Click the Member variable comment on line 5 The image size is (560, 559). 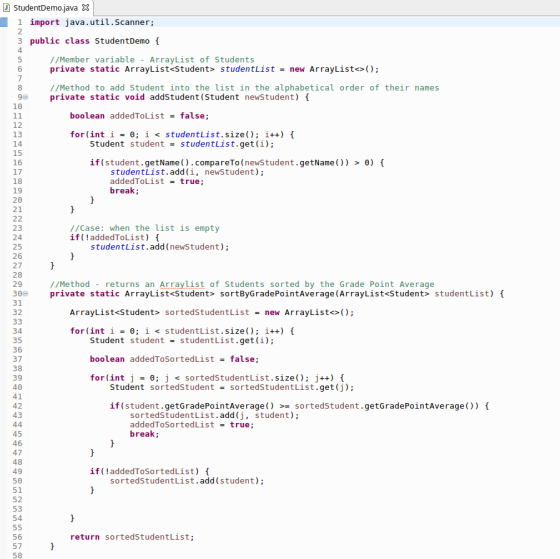(x=152, y=60)
